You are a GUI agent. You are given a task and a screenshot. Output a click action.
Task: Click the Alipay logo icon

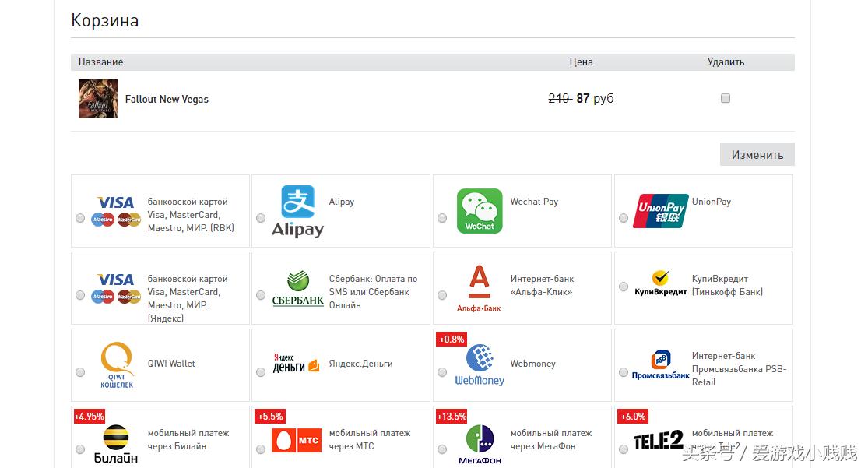[297, 210]
